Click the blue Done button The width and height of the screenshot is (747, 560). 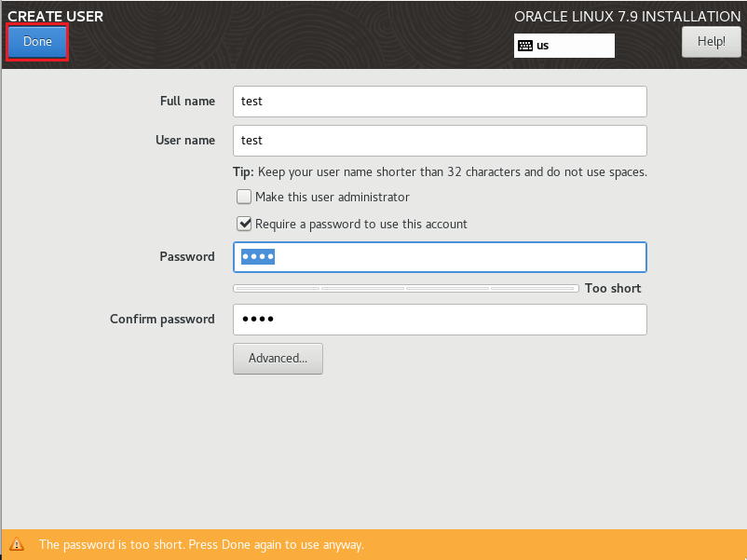(x=37, y=42)
